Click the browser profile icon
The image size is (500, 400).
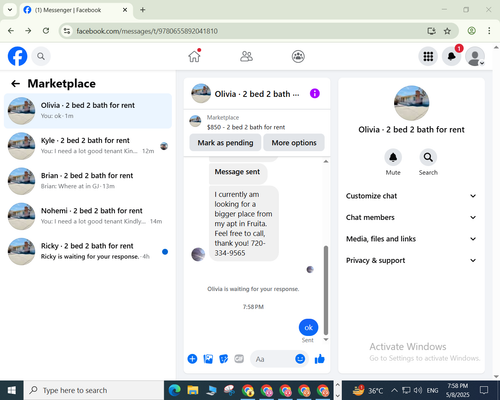pos(471,31)
